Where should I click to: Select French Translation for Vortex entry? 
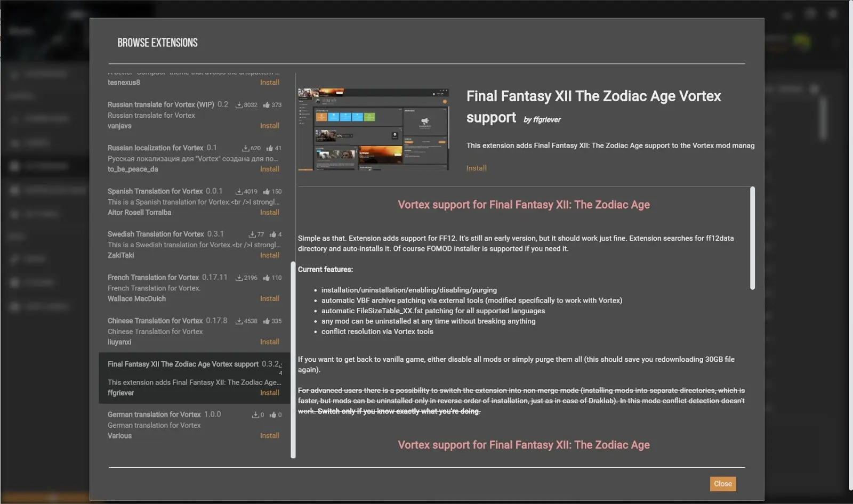click(x=195, y=288)
